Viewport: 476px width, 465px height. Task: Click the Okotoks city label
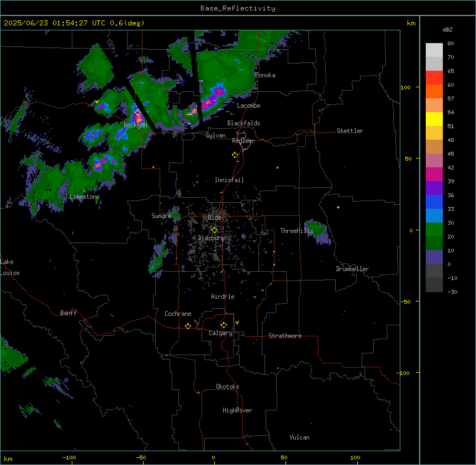[228, 387]
